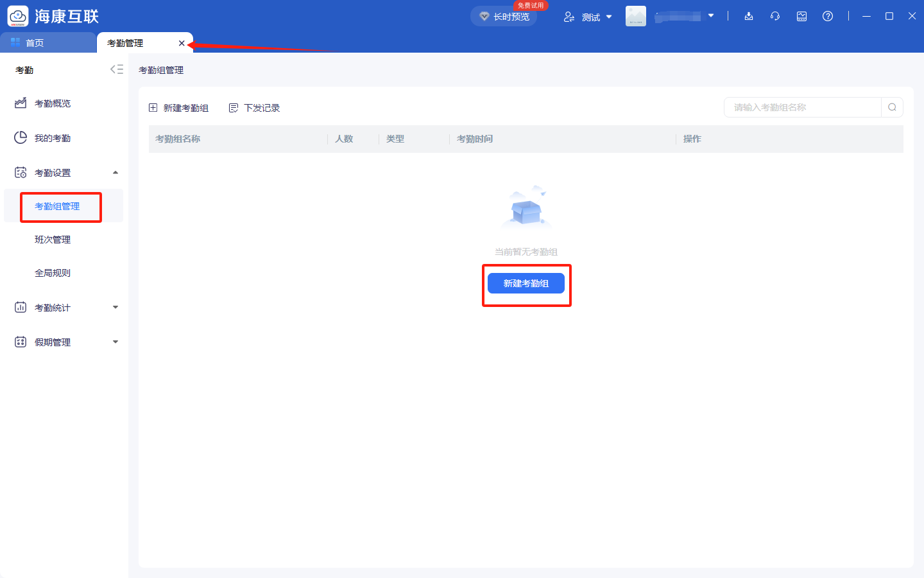Click the blue 新建考勤组 button
The width and height of the screenshot is (924, 578).
click(526, 283)
